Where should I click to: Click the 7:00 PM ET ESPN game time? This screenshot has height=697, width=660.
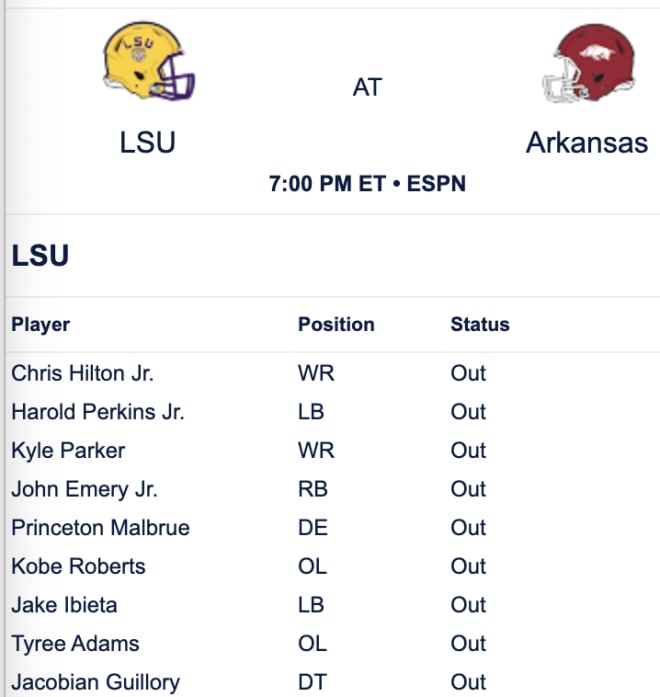click(367, 184)
